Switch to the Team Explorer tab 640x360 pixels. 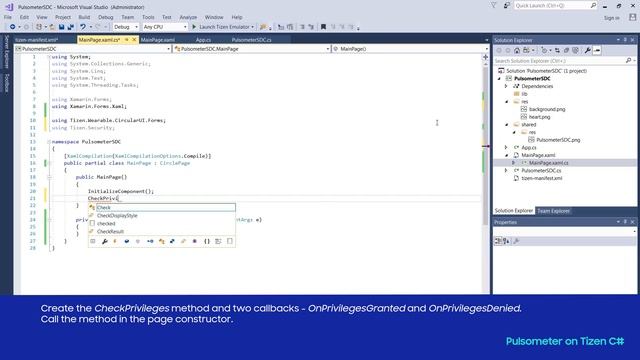(x=553, y=211)
